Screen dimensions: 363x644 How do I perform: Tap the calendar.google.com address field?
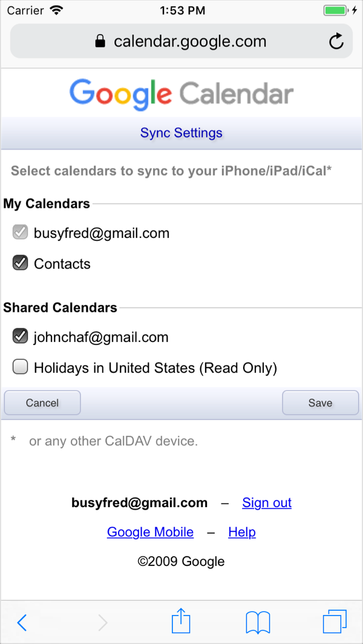(x=190, y=41)
